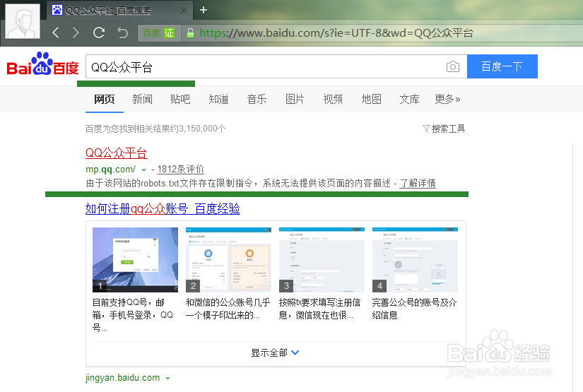This screenshot has width=583, height=392.
Task: Open step 4 thumbnail image
Action: coord(415,260)
